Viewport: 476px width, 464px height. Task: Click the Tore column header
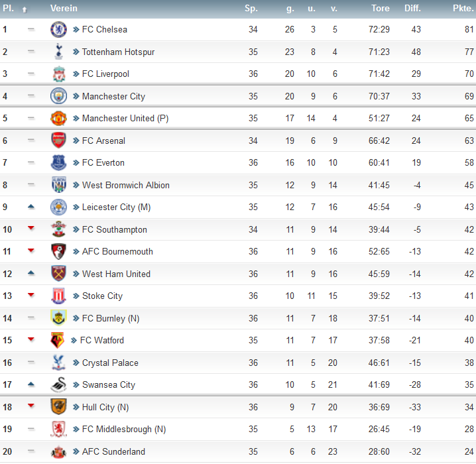pyautogui.click(x=381, y=8)
